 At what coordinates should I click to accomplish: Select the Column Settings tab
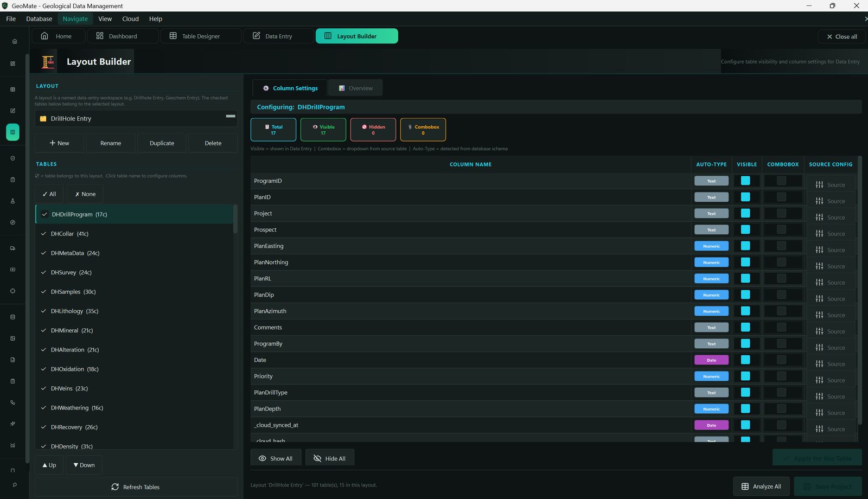[290, 88]
